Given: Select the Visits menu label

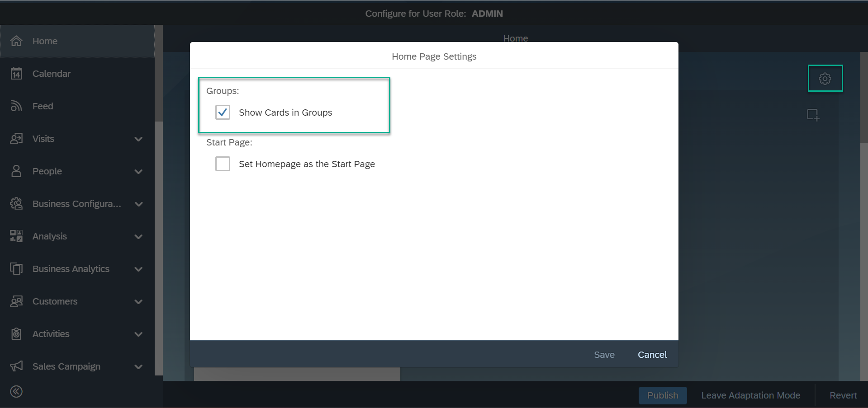Looking at the screenshot, I should click(x=43, y=139).
